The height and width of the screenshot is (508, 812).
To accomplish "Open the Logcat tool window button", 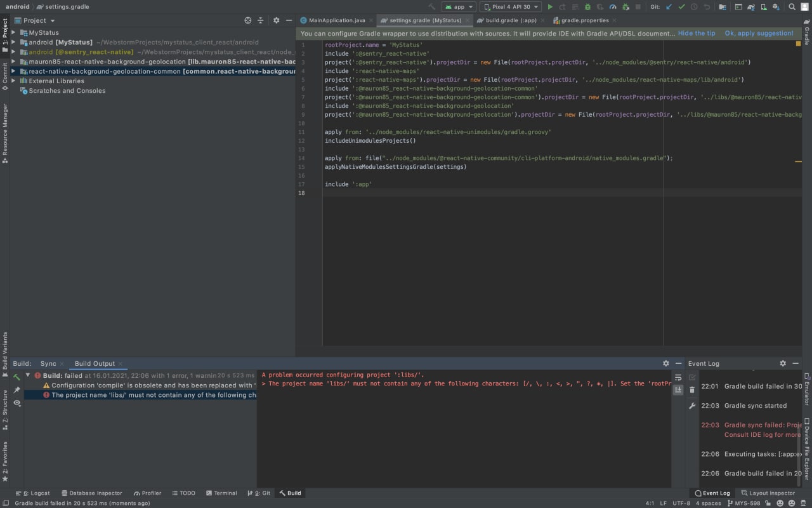I will pos(32,493).
